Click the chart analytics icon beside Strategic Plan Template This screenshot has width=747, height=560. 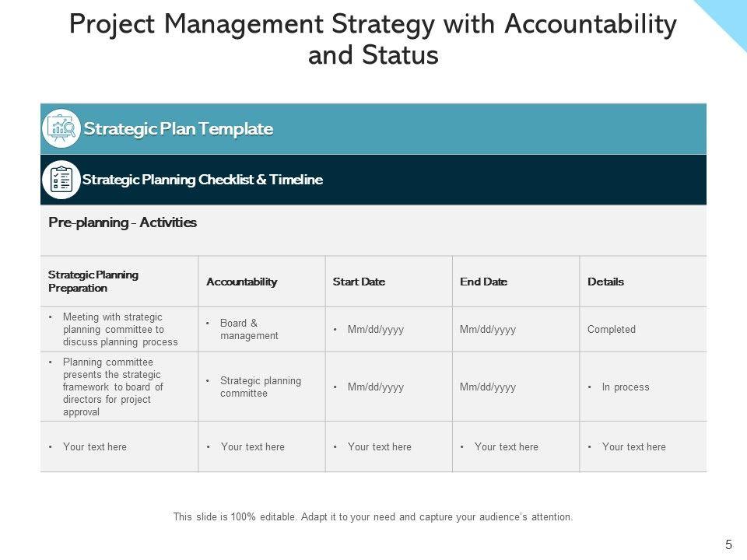(61, 129)
